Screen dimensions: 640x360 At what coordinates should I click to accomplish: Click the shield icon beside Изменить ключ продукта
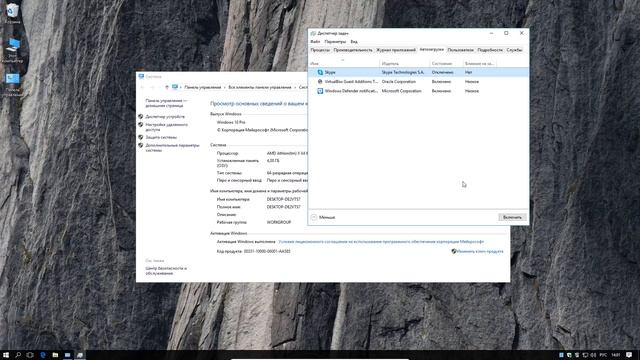pyautogui.click(x=453, y=251)
